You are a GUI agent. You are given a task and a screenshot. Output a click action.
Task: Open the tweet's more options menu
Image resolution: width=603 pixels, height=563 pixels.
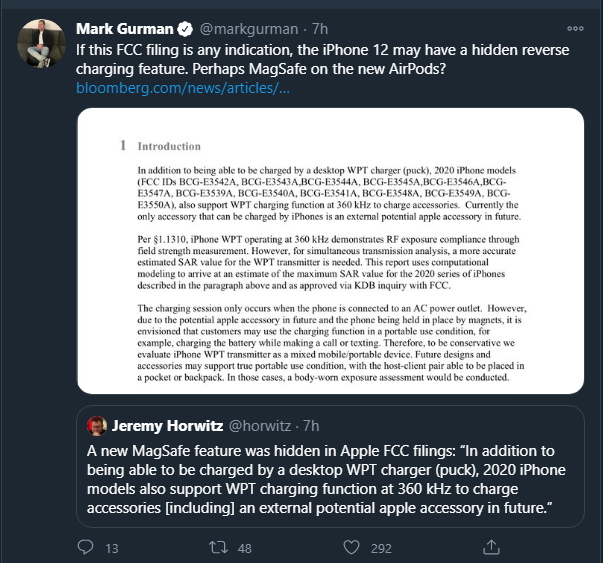point(575,29)
